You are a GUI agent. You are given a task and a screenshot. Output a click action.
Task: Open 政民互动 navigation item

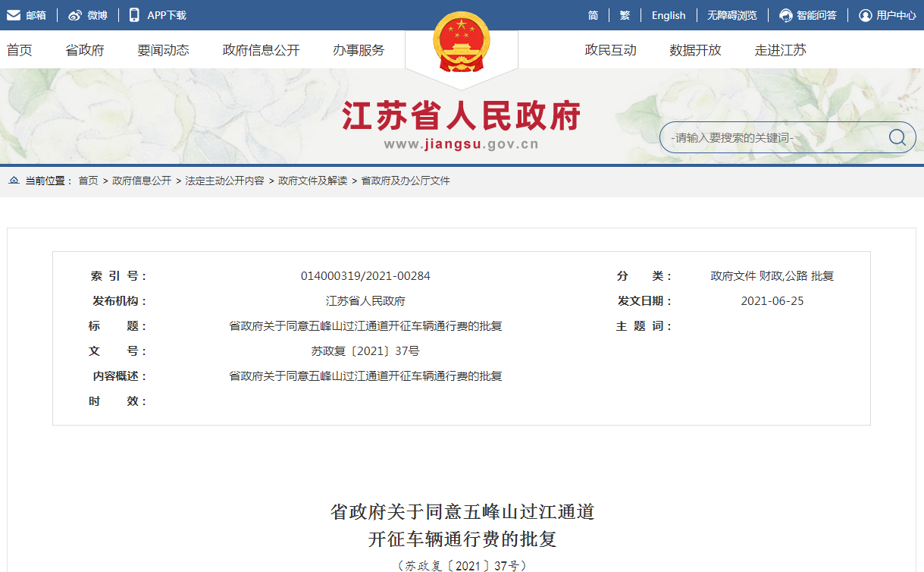click(611, 50)
